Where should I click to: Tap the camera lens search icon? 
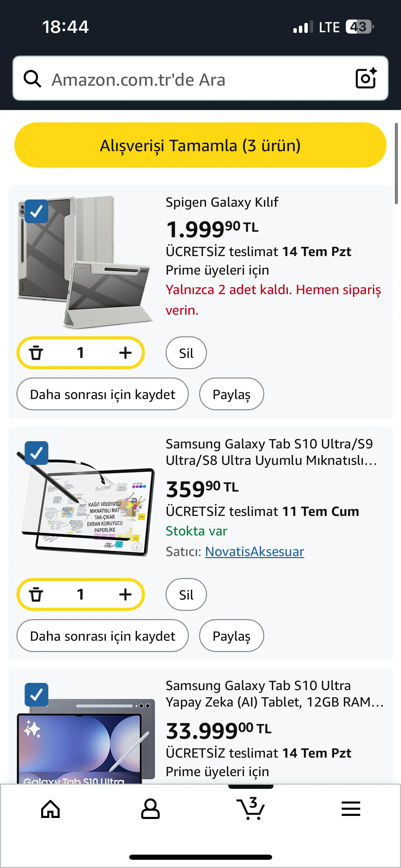pos(366,79)
